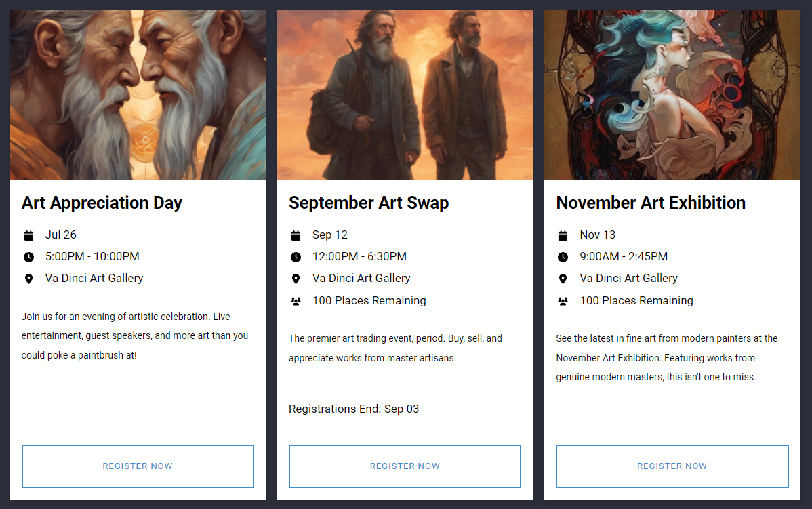Click the people icon in September Art Swap card
The height and width of the screenshot is (509, 812).
pos(296,301)
